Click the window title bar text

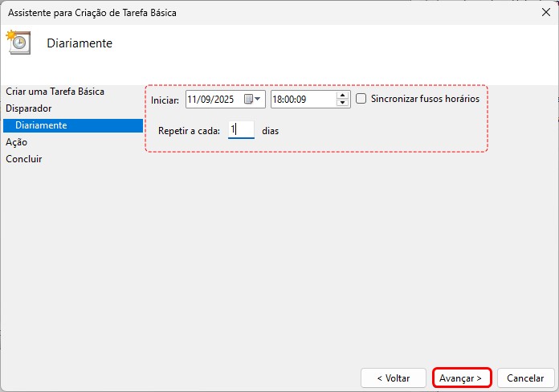click(92, 13)
